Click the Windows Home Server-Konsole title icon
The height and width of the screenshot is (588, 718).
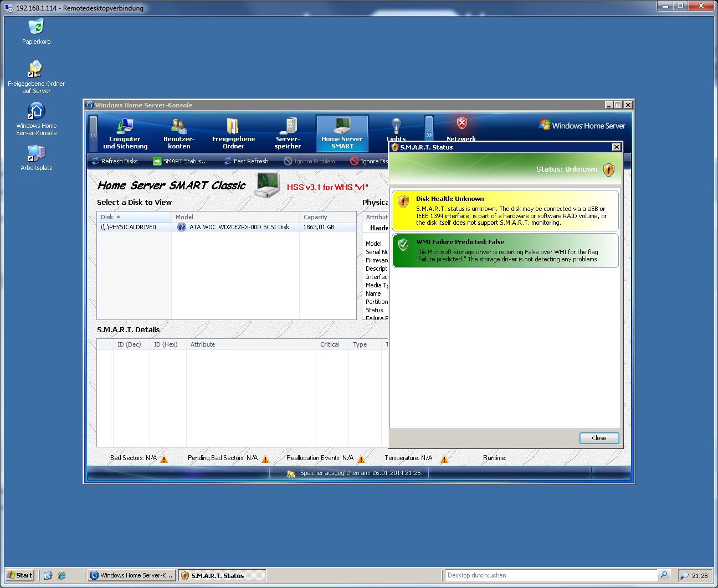[90, 105]
